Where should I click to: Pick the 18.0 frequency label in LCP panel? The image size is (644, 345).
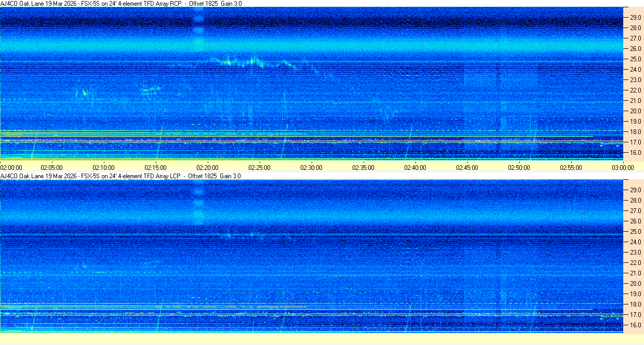635,304
